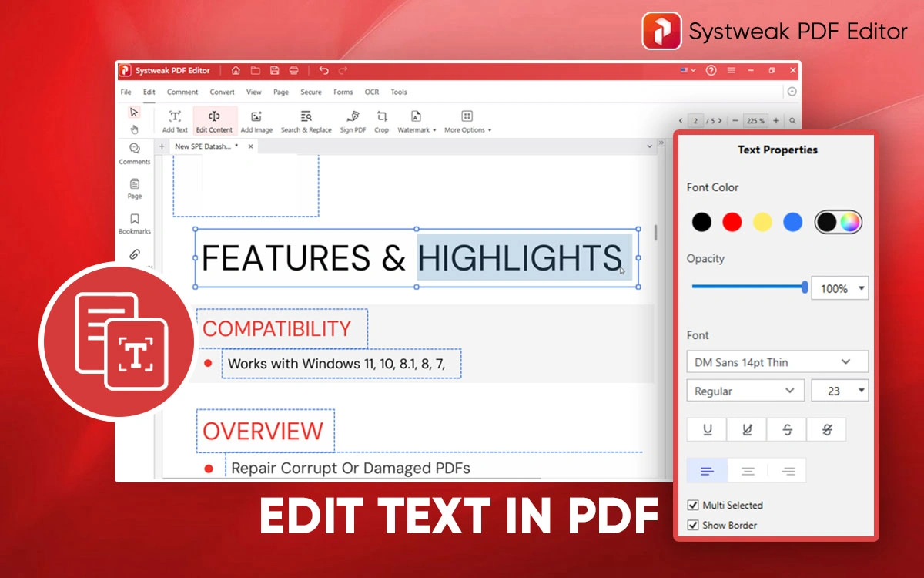Screen dimensions: 924x578
Task: Open Search & Replace tool
Action: point(306,120)
